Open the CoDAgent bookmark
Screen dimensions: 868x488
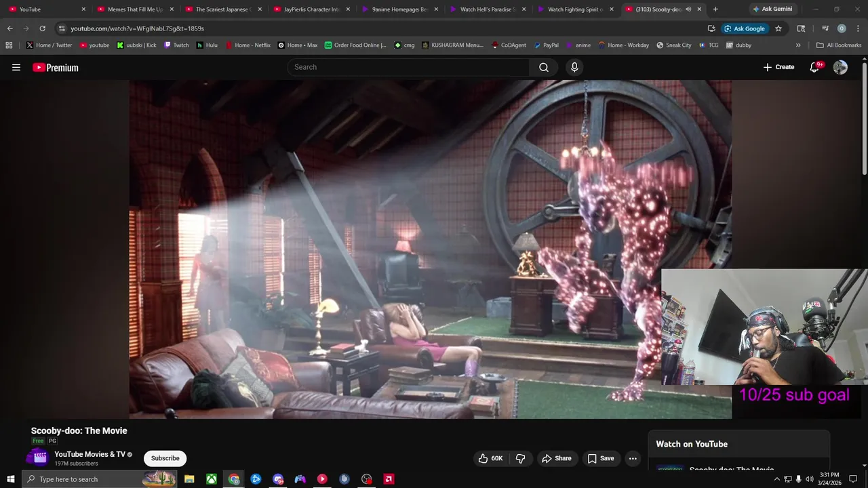pos(509,45)
